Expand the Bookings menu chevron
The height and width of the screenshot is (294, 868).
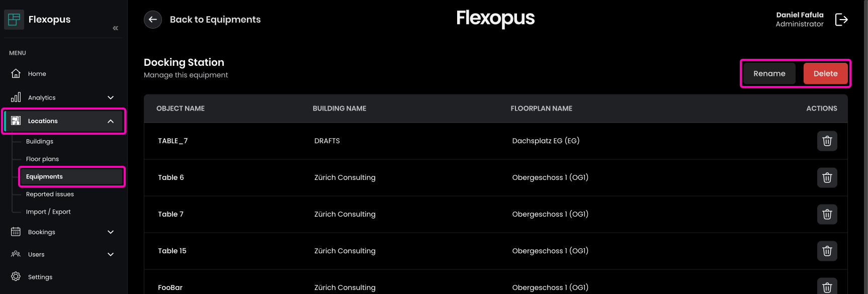coord(111,232)
